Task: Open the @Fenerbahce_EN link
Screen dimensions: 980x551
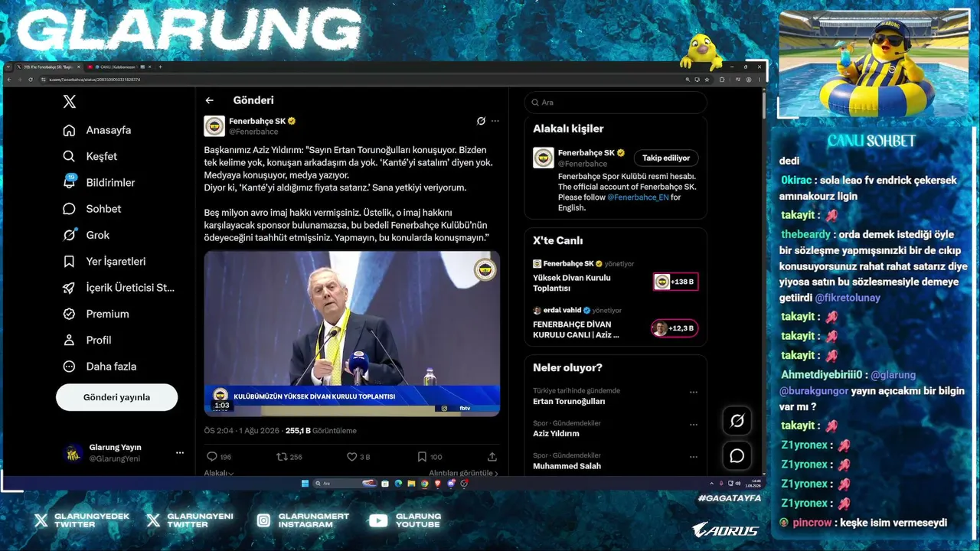Action: [x=638, y=197]
